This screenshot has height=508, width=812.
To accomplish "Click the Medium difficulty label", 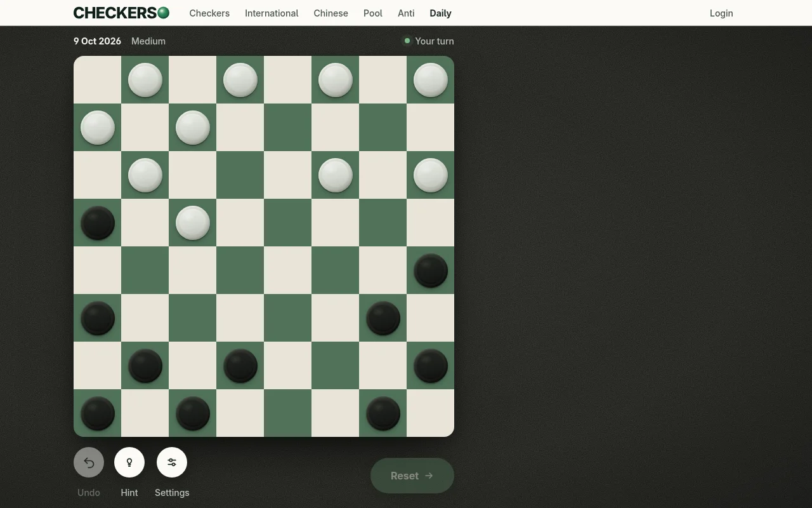I will (x=148, y=41).
